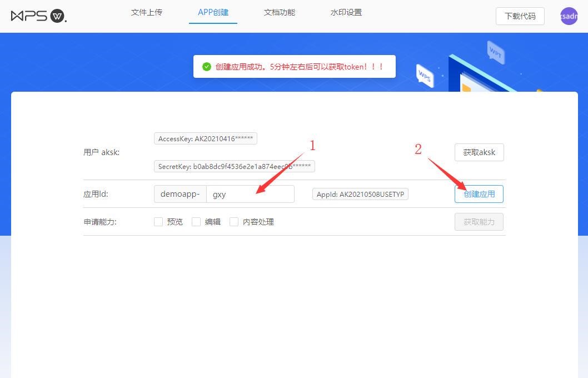The image size is (588, 378).
Task: Select the APP创建 tab
Action: tap(213, 12)
